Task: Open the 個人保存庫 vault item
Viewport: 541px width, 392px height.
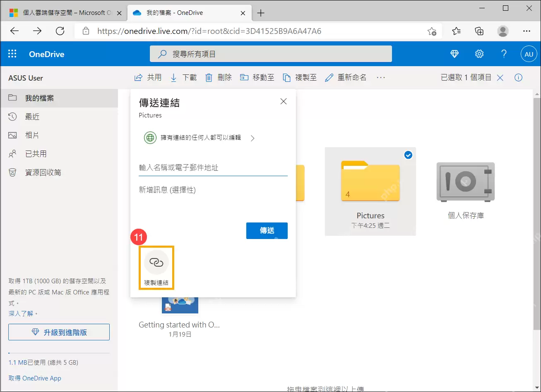Action: pyautogui.click(x=466, y=191)
